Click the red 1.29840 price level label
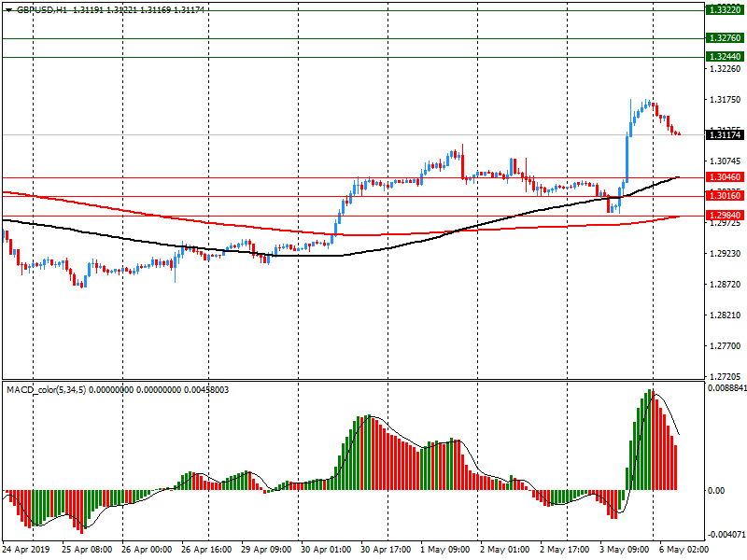This screenshot has width=747, height=560. (x=725, y=217)
